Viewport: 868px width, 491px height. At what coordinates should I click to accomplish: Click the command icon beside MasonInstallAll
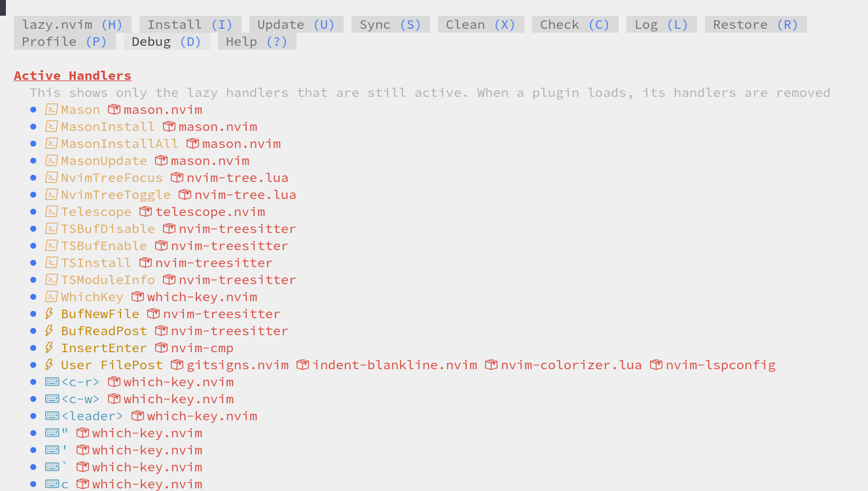pyautogui.click(x=51, y=143)
